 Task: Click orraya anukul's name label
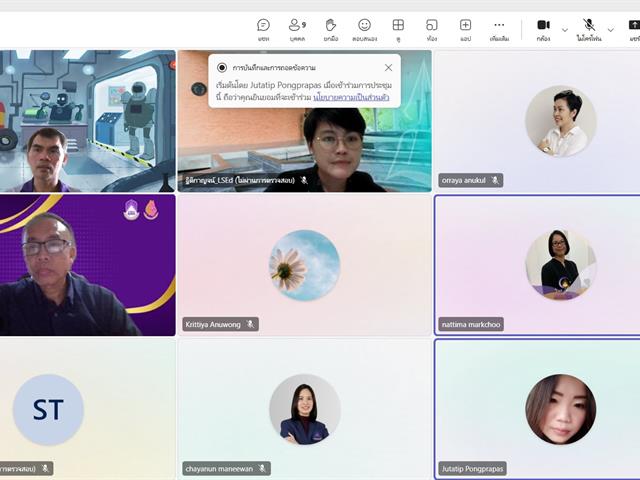[x=465, y=181]
